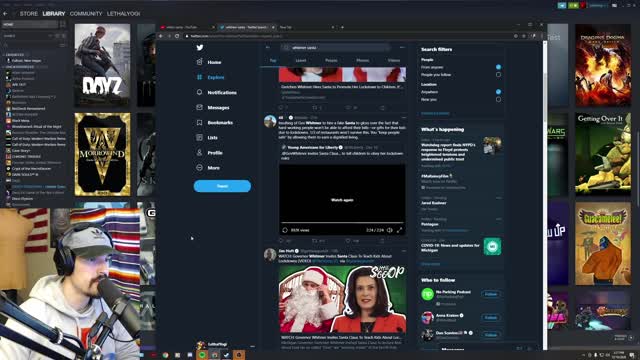The image size is (640, 360).
Task: Click the video fullscreen icon
Action: coord(399,230)
